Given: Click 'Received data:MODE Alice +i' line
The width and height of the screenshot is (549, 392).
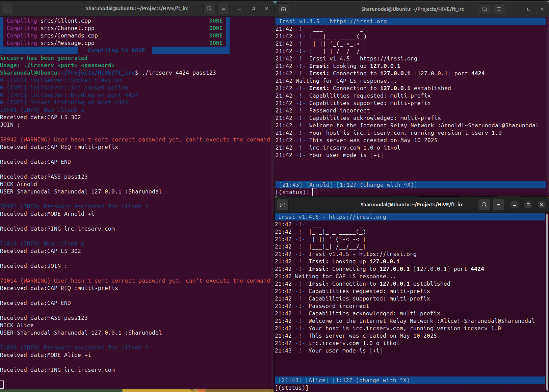Looking at the screenshot, I should point(46,355).
